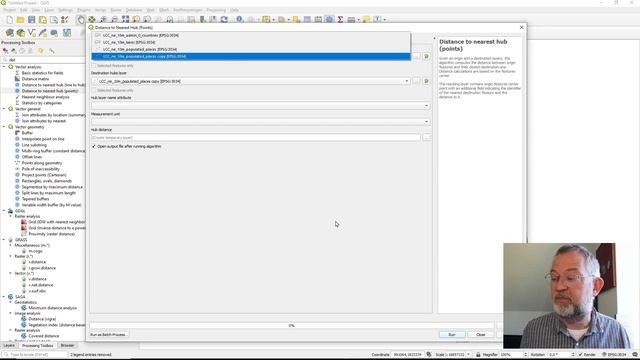Select v.distance GRASS algorithm
Screen dimensions: 640x360
pos(38,279)
